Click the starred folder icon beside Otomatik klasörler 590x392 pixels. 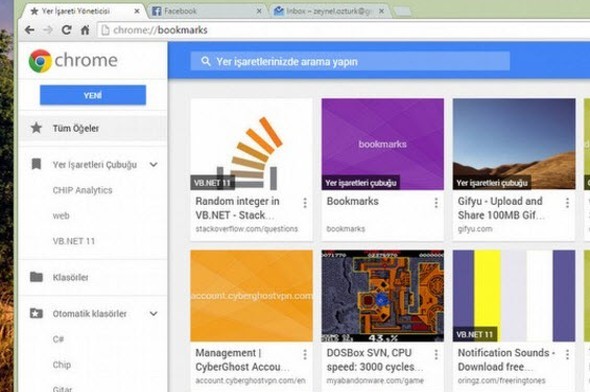tap(36, 313)
